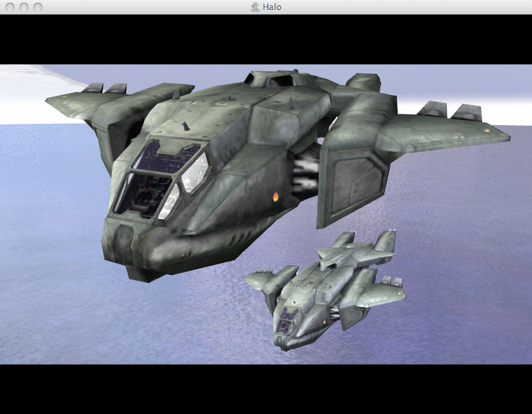The width and height of the screenshot is (532, 414).
Task: Click the "Halo" window title text
Action: (x=272, y=7)
